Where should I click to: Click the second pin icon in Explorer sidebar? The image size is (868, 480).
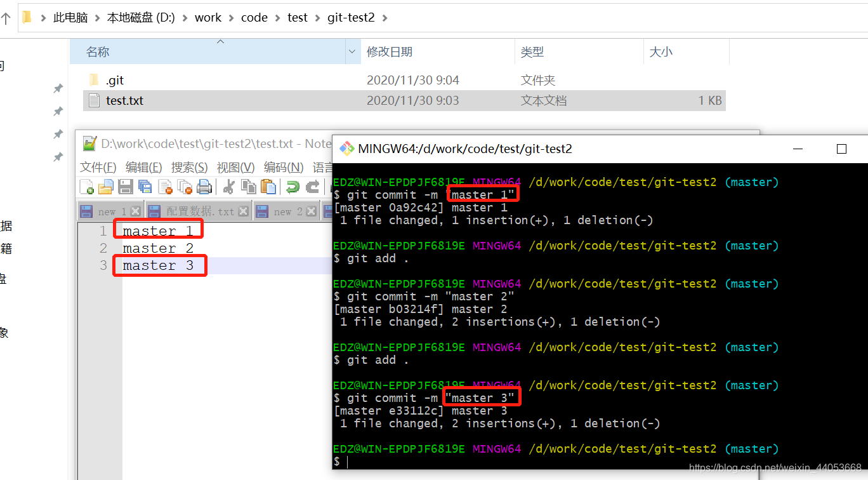tap(58, 111)
